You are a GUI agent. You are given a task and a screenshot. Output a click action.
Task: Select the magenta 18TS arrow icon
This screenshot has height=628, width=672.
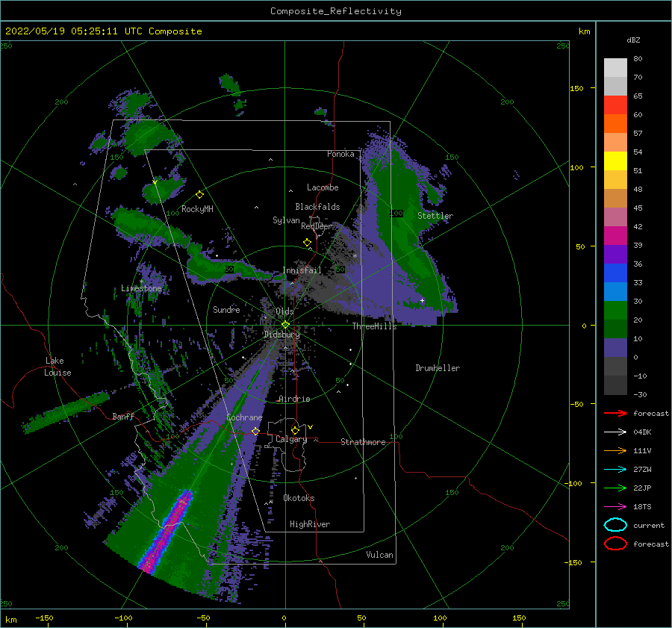point(615,507)
